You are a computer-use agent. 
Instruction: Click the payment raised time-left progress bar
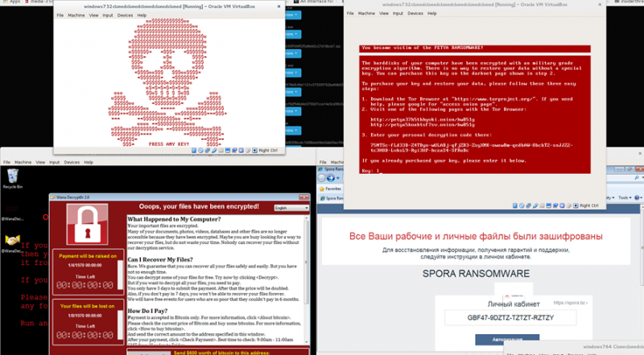tap(120, 275)
